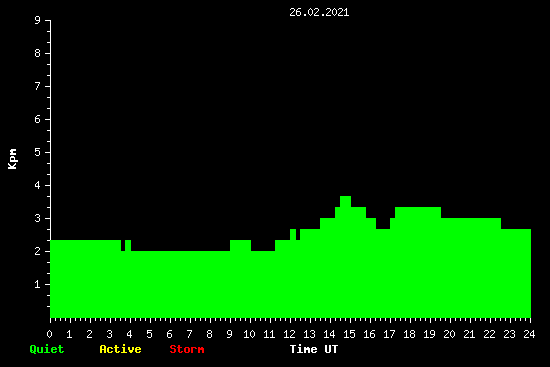Click the Kpm vertical axis title
The height and width of the screenshot is (367, 550).
(12, 159)
